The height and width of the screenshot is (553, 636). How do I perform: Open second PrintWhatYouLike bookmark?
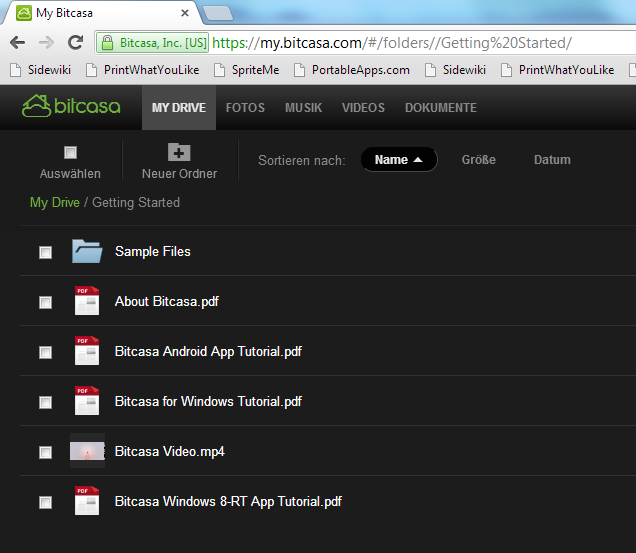click(x=558, y=70)
